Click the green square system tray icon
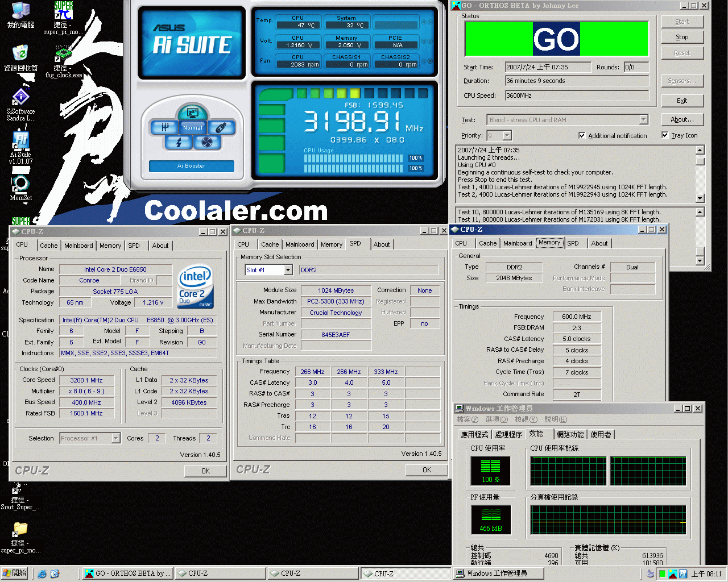 (x=662, y=574)
